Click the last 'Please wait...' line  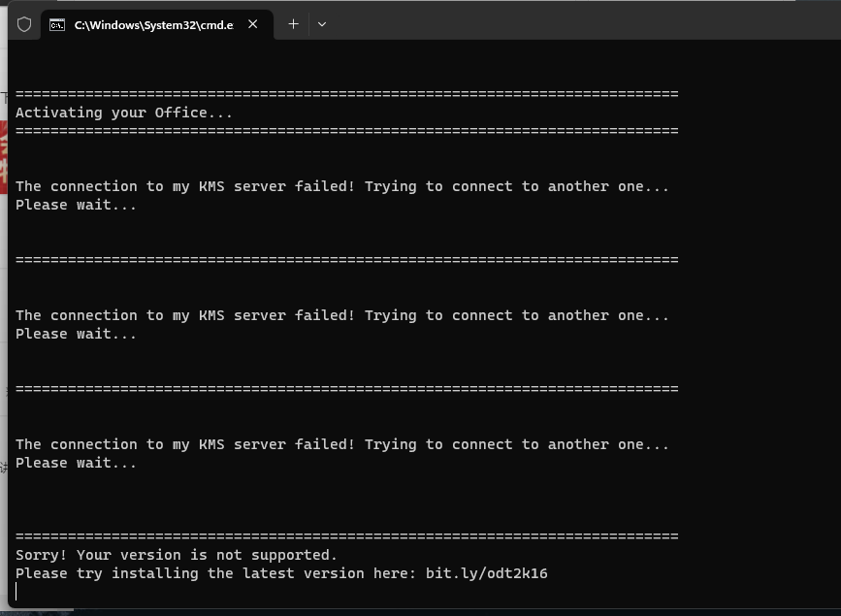pos(76,463)
